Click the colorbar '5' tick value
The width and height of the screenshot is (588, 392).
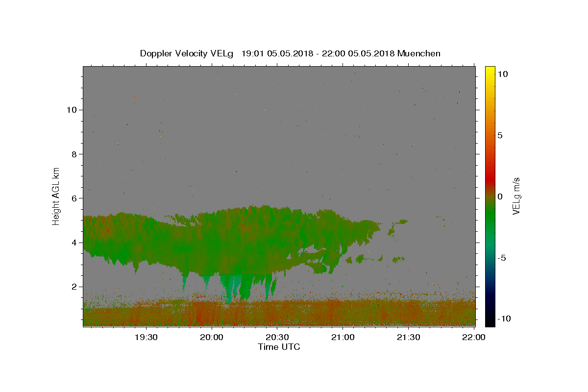click(500, 135)
